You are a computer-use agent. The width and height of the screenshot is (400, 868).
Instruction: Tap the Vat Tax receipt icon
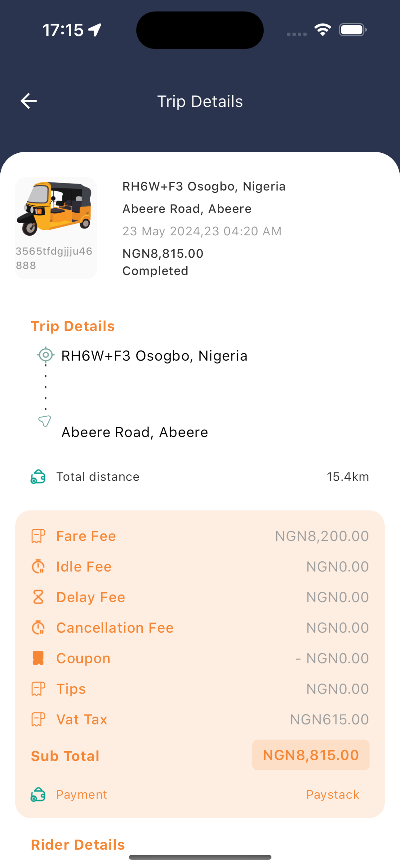[38, 719]
